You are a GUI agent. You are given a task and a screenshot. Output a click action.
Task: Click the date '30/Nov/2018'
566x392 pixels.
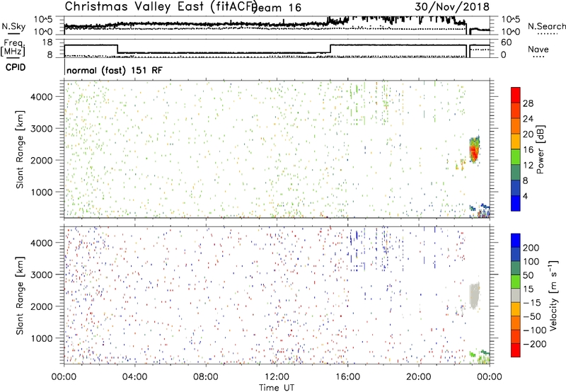coord(452,6)
